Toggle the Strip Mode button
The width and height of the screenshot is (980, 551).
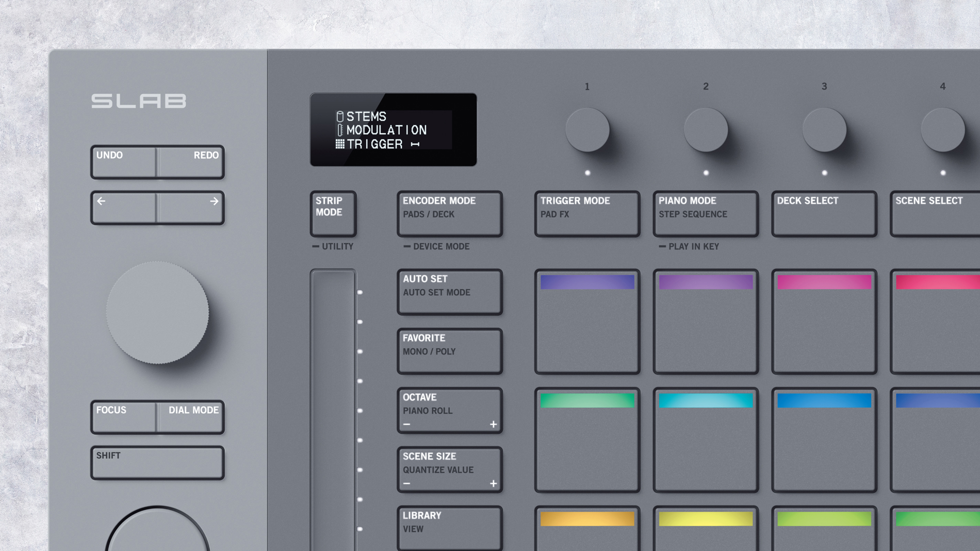tap(333, 213)
